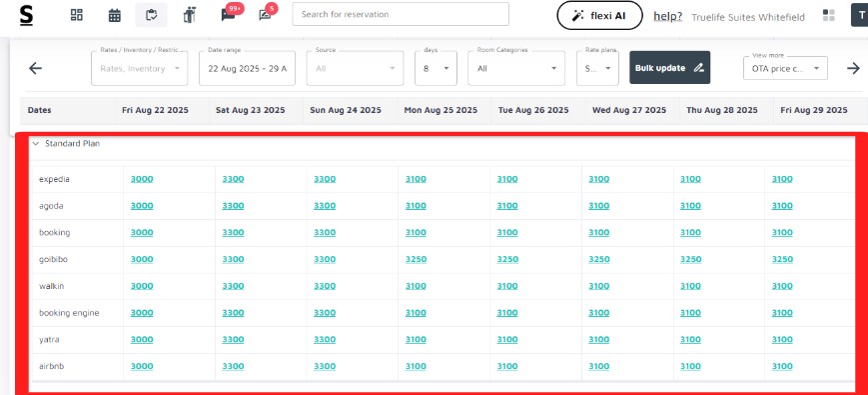The width and height of the screenshot is (868, 395).
Task: Open expedia rate 3100 for Fri Aug 29
Action: [x=782, y=179]
